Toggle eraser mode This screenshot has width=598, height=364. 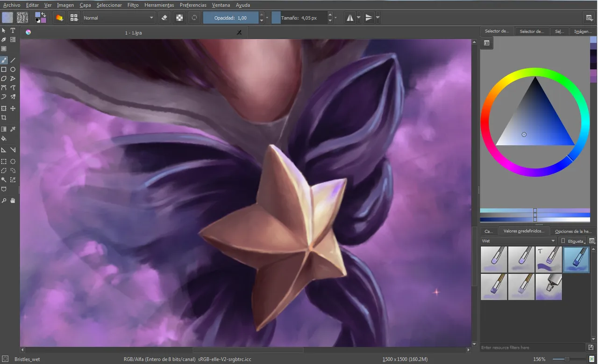(x=164, y=18)
